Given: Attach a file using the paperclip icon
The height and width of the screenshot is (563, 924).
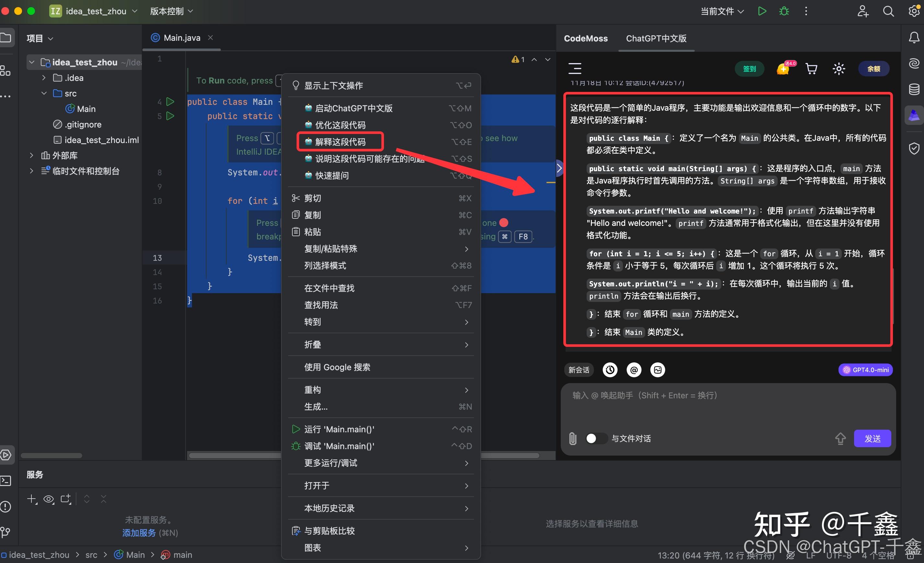Looking at the screenshot, I should [x=572, y=438].
